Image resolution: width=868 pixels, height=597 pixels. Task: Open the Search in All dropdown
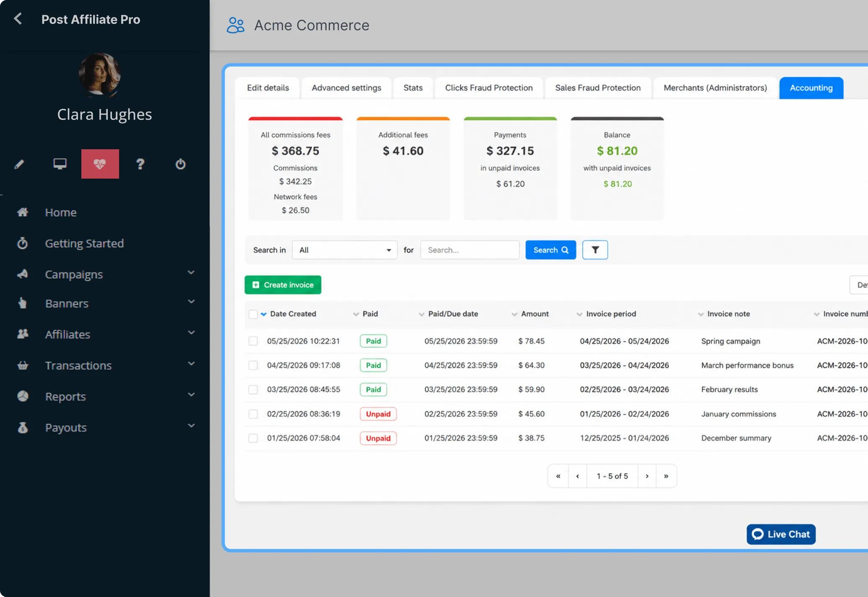(345, 250)
